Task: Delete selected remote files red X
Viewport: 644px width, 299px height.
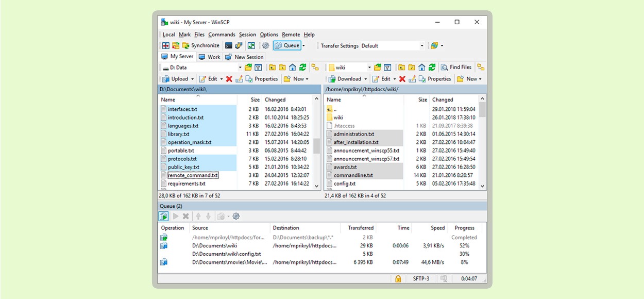Action: pyautogui.click(x=402, y=79)
